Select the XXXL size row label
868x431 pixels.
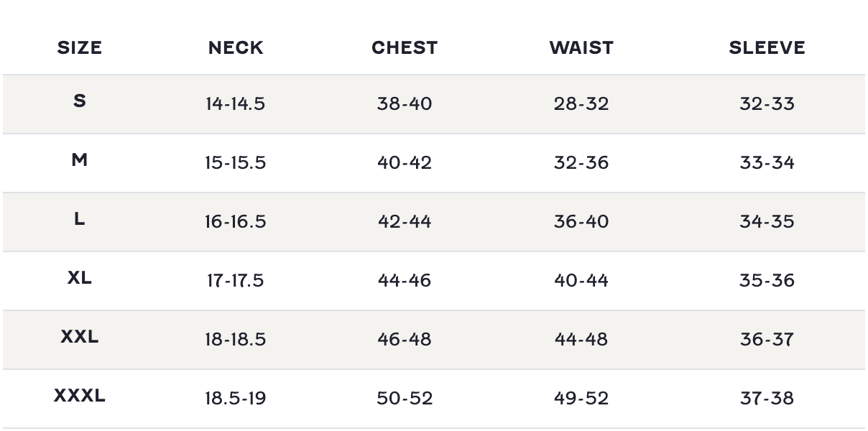pyautogui.click(x=80, y=396)
